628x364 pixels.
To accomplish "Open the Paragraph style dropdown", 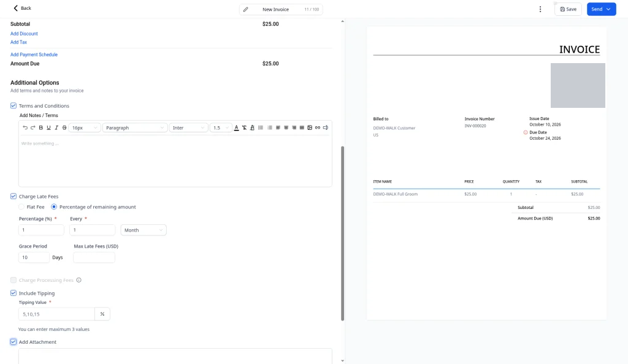I will pyautogui.click(x=134, y=127).
